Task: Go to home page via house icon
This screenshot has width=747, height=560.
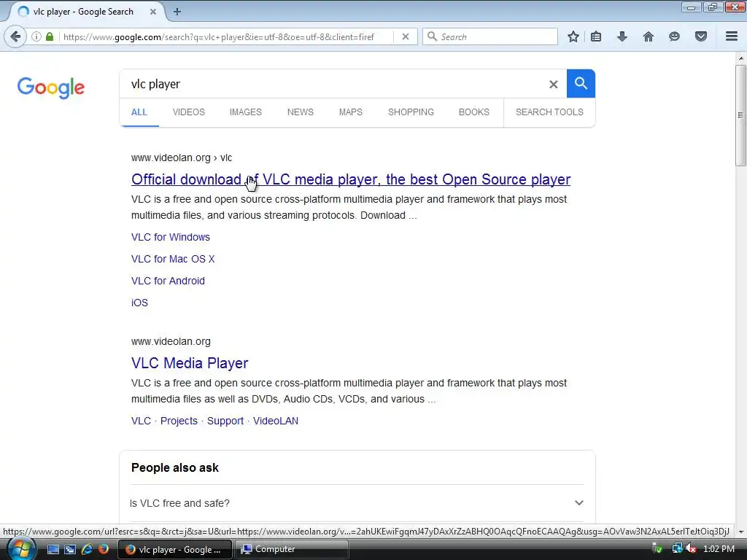Action: click(x=649, y=36)
